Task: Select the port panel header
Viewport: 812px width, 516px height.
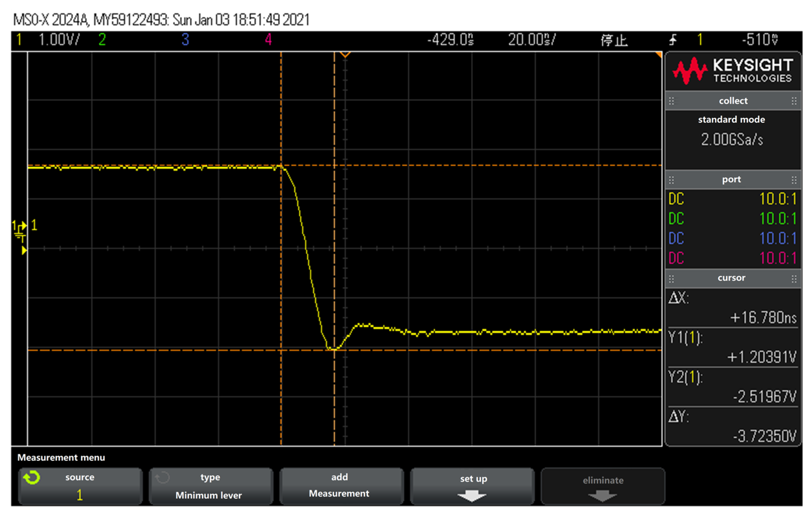Action: tap(732, 179)
